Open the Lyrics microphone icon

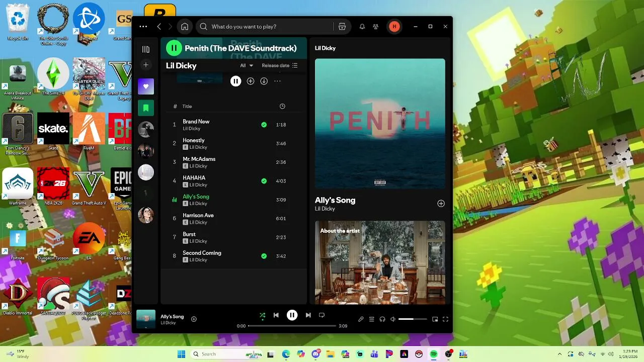click(361, 319)
